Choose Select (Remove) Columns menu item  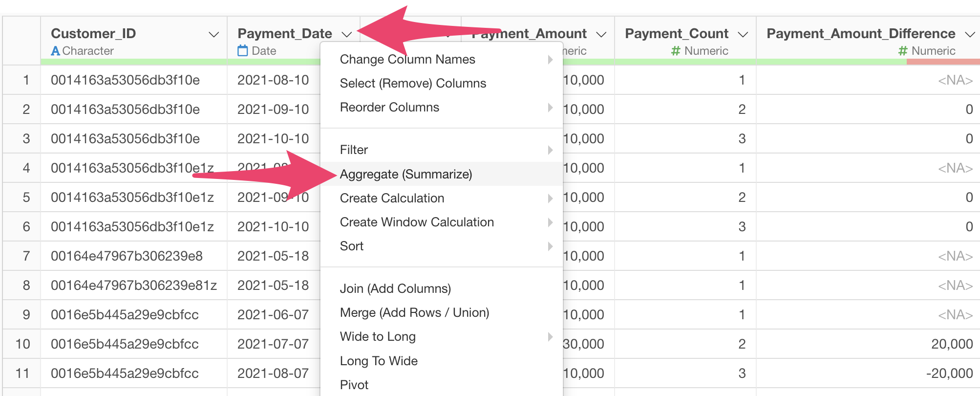coord(413,83)
